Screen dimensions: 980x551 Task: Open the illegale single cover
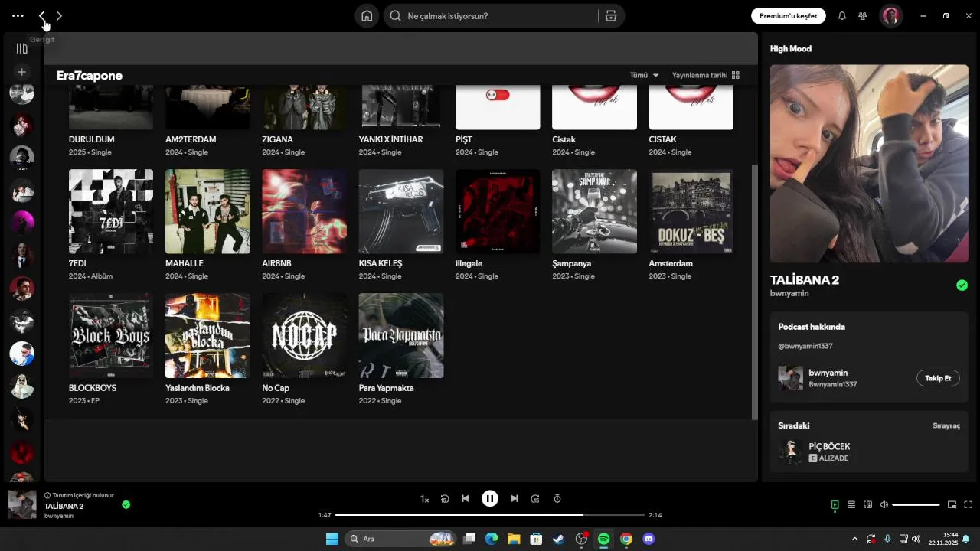(498, 211)
